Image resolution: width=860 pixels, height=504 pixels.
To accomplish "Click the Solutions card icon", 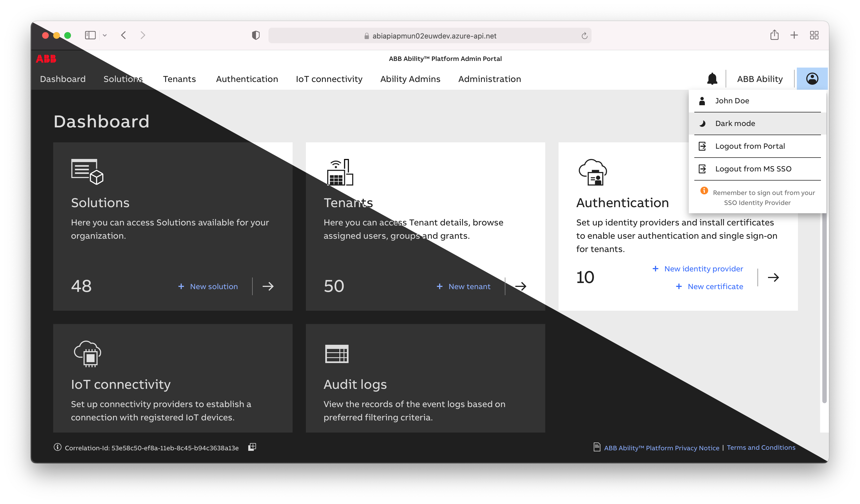I will click(87, 172).
